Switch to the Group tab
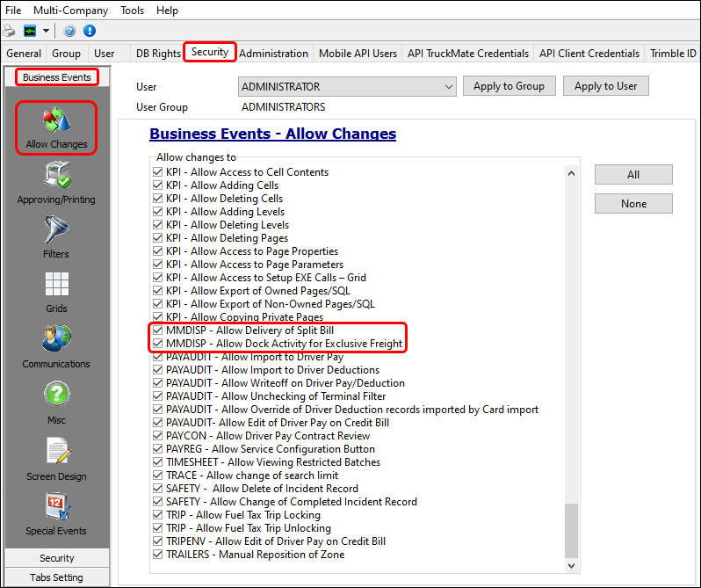 tap(66, 54)
